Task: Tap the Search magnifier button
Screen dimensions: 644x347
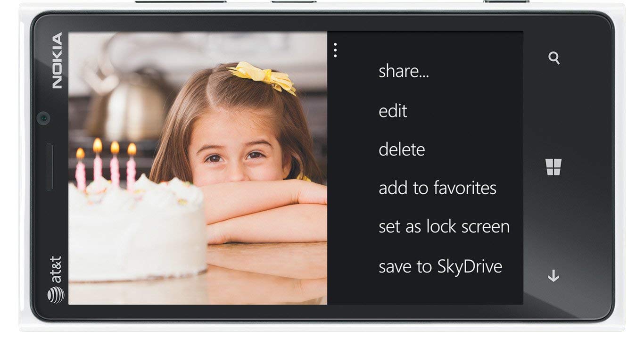Action: [x=554, y=58]
